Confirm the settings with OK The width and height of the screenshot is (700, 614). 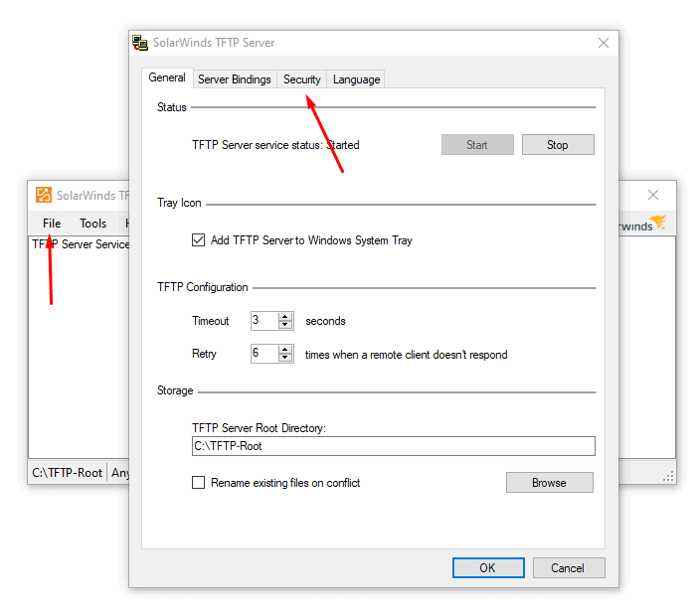(x=488, y=567)
